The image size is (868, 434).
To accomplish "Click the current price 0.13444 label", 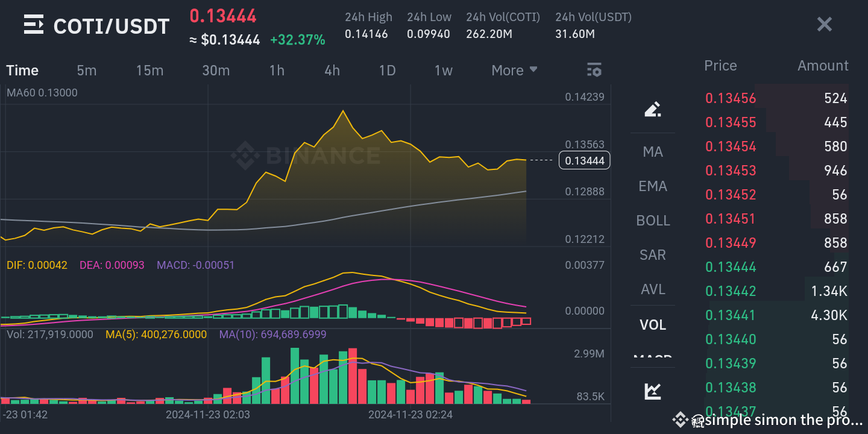I will 584,160.
